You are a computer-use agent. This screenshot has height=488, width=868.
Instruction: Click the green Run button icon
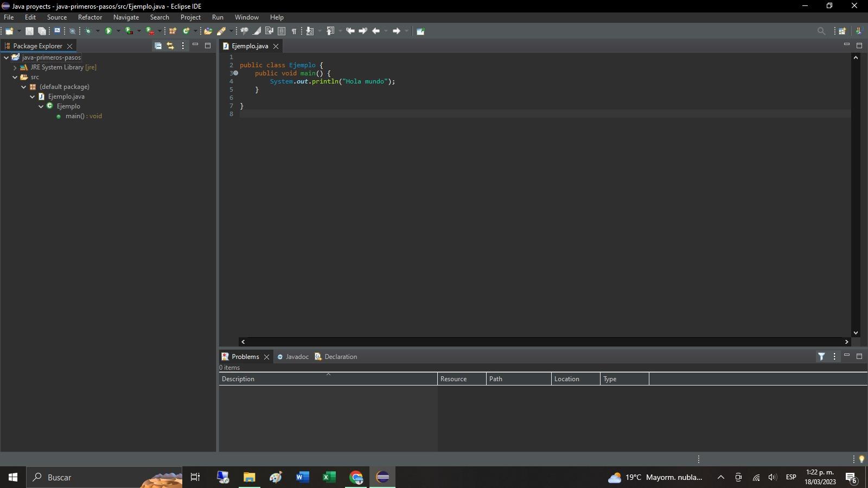click(x=108, y=31)
